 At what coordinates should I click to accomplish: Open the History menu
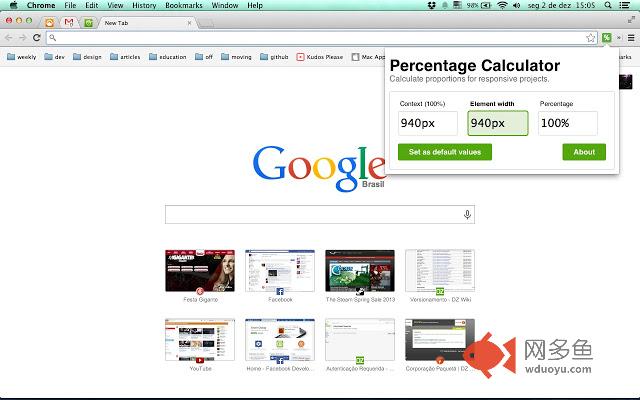click(x=144, y=5)
